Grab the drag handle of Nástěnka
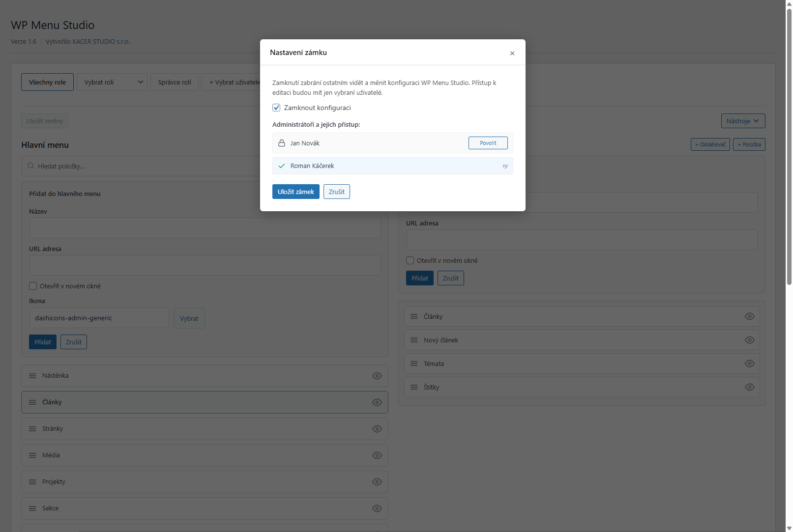This screenshot has height=532, width=793. click(32, 376)
